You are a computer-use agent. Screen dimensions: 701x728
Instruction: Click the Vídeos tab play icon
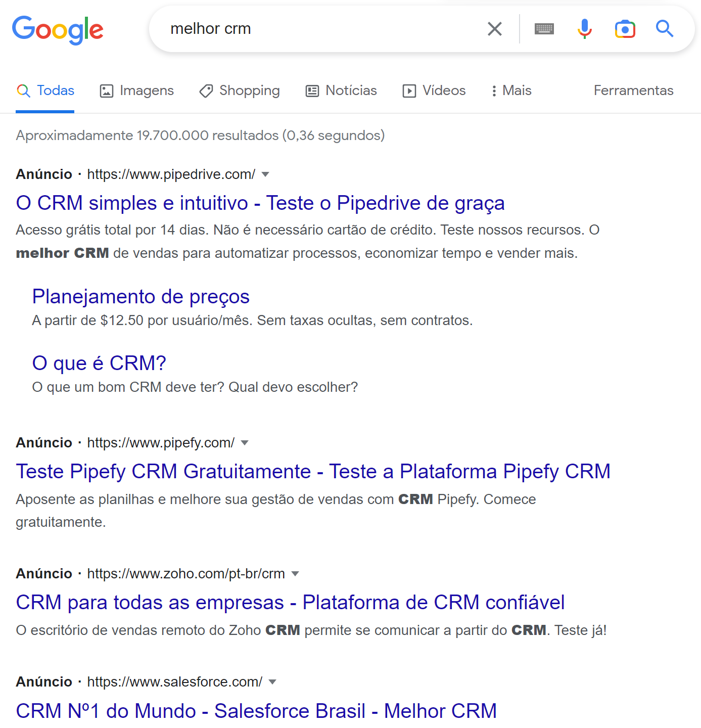point(409,91)
